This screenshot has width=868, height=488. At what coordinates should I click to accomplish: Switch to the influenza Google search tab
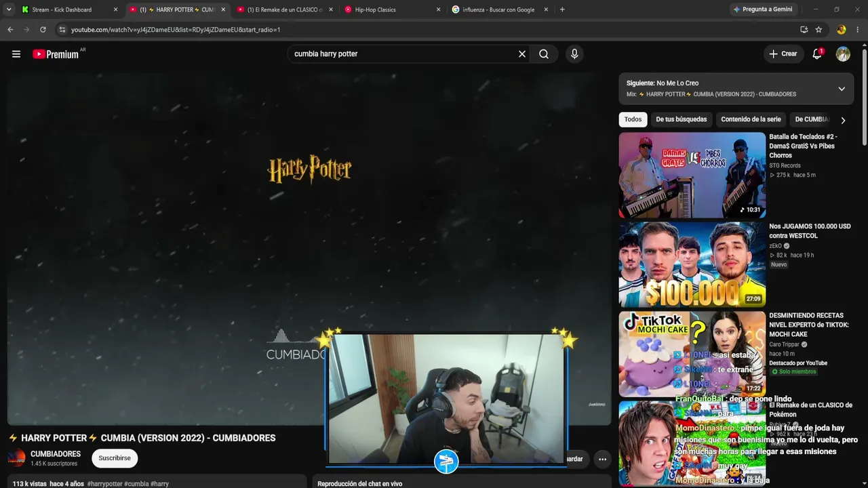tap(499, 9)
